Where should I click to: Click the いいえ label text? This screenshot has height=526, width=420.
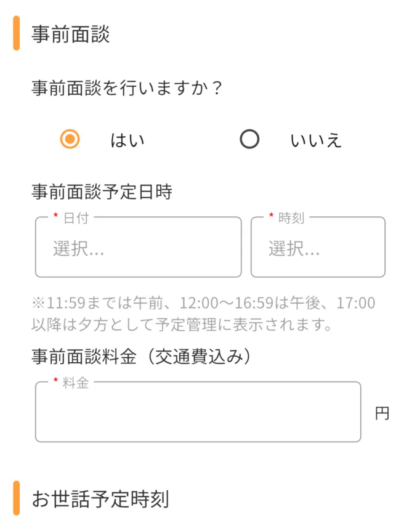point(316,140)
